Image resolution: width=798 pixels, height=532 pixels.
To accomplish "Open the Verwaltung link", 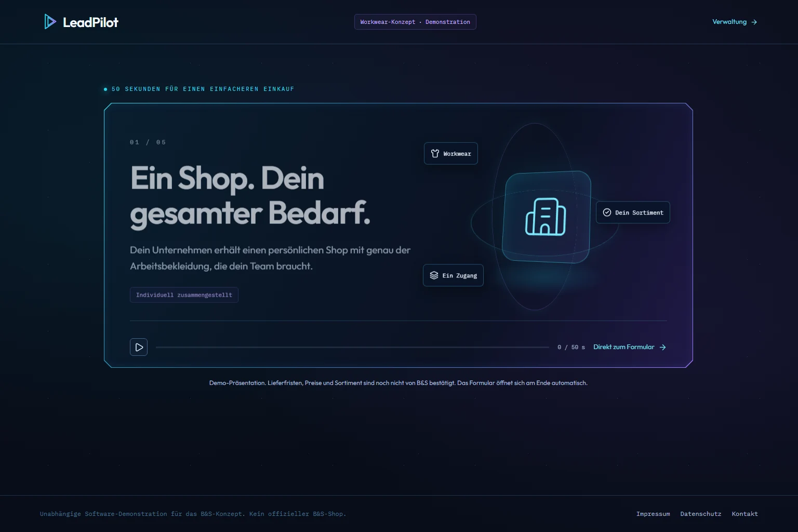I will coord(735,22).
